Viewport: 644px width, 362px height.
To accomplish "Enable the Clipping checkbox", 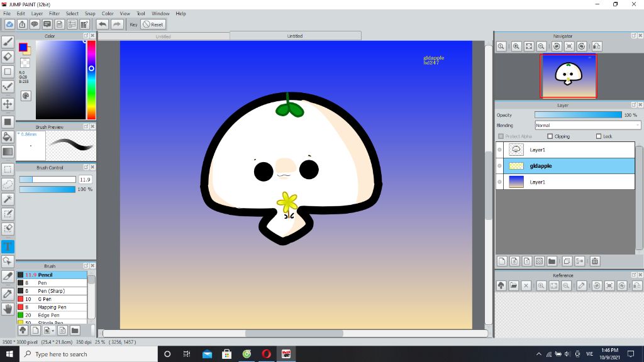I will (550, 136).
